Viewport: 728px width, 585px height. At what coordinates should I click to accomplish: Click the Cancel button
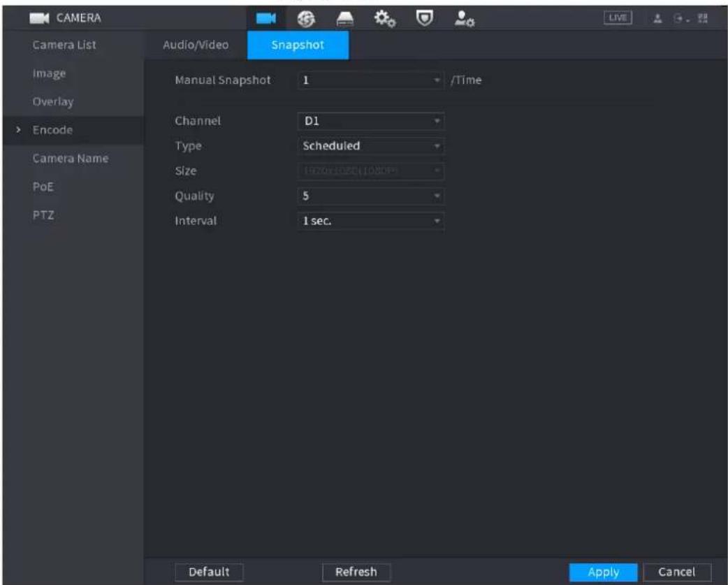677,572
